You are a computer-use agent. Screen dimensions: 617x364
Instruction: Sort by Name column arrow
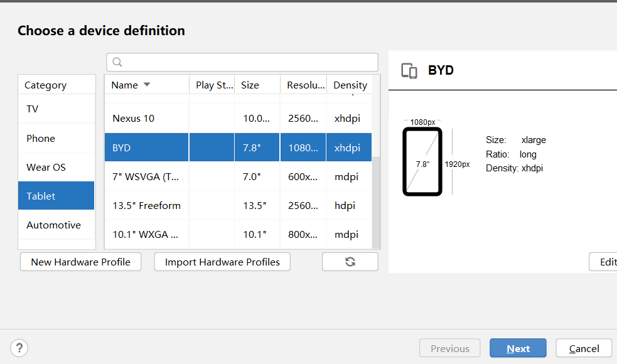tap(147, 85)
